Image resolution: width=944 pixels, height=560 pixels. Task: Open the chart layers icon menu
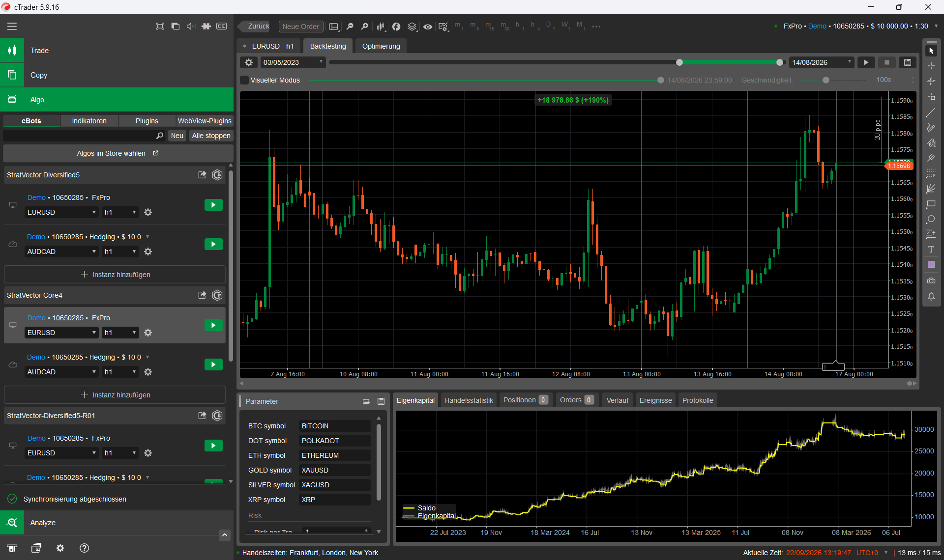(412, 27)
